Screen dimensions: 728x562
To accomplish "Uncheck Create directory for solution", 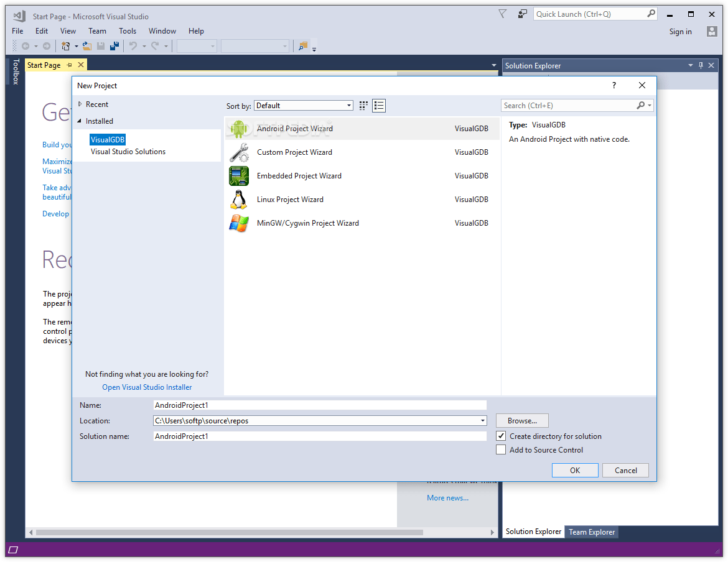I will (x=501, y=436).
